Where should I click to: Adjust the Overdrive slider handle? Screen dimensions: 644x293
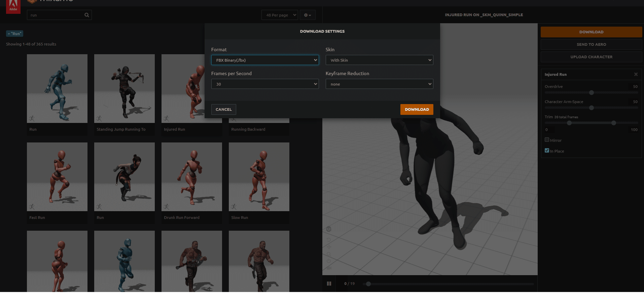pos(592,93)
